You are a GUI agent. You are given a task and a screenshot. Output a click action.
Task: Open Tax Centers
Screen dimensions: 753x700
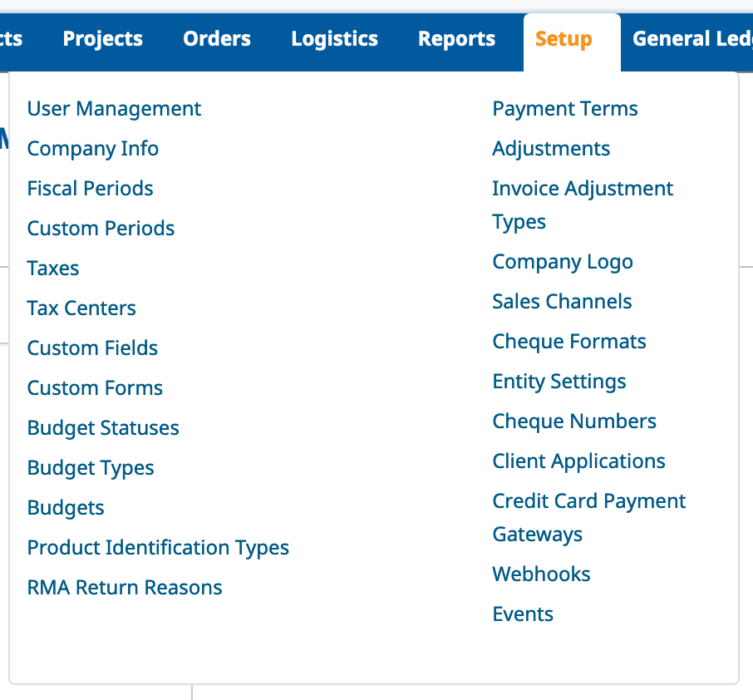(81, 308)
